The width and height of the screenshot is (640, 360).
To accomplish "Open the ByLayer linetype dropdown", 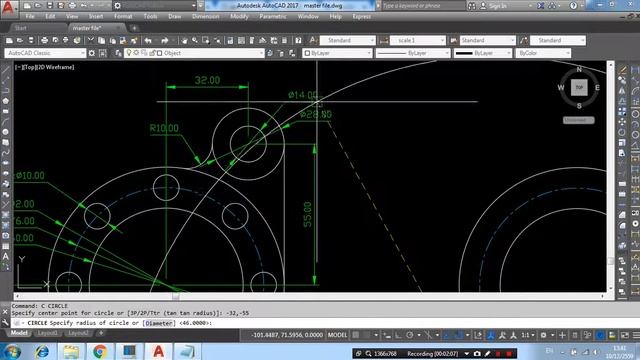I will pos(413,53).
